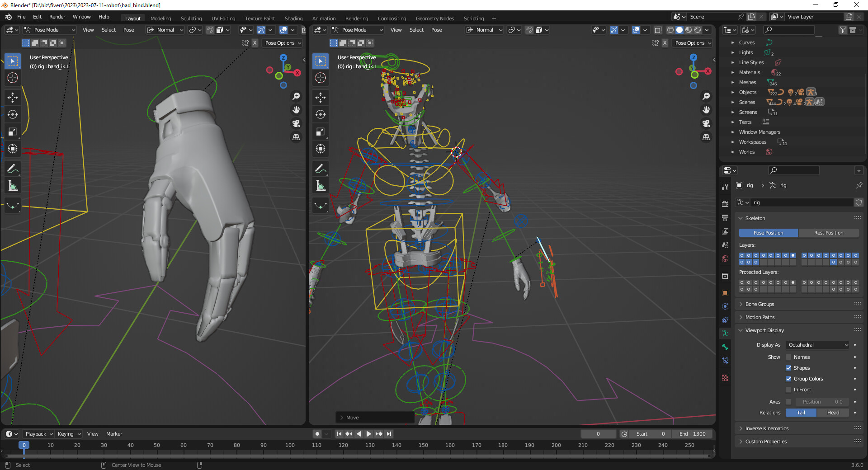The width and height of the screenshot is (868, 470).
Task: Click the Pose Position button
Action: tap(768, 233)
